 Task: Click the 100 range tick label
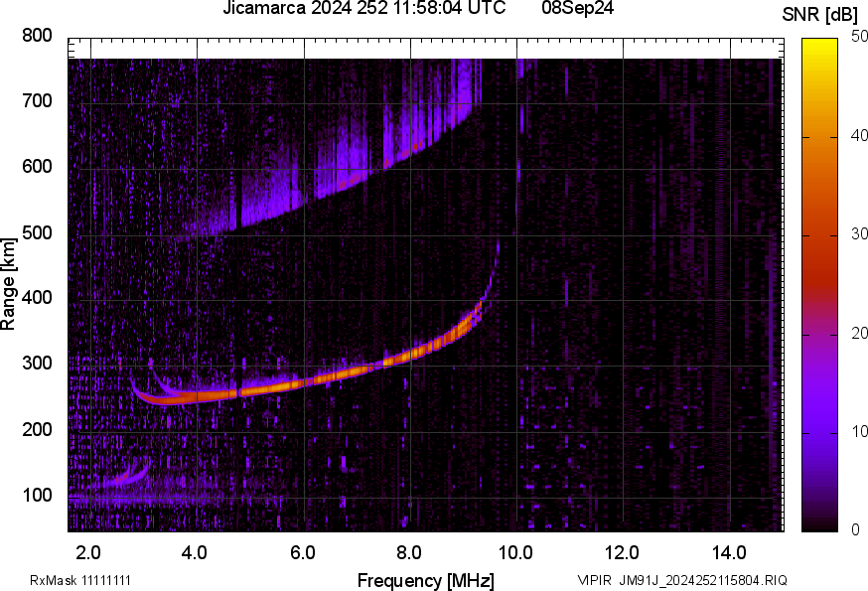[37, 496]
